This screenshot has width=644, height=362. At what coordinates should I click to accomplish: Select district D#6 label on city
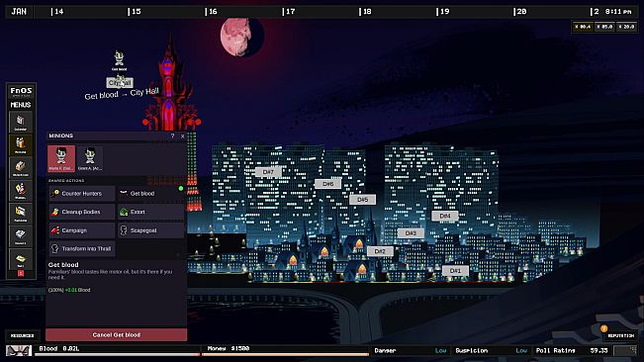point(327,184)
